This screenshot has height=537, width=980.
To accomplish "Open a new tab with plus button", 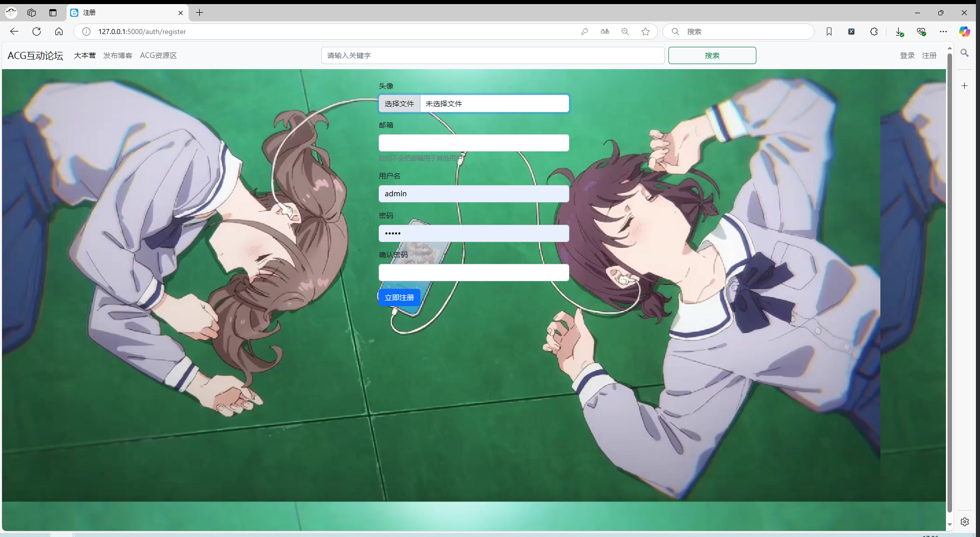I will click(x=200, y=13).
